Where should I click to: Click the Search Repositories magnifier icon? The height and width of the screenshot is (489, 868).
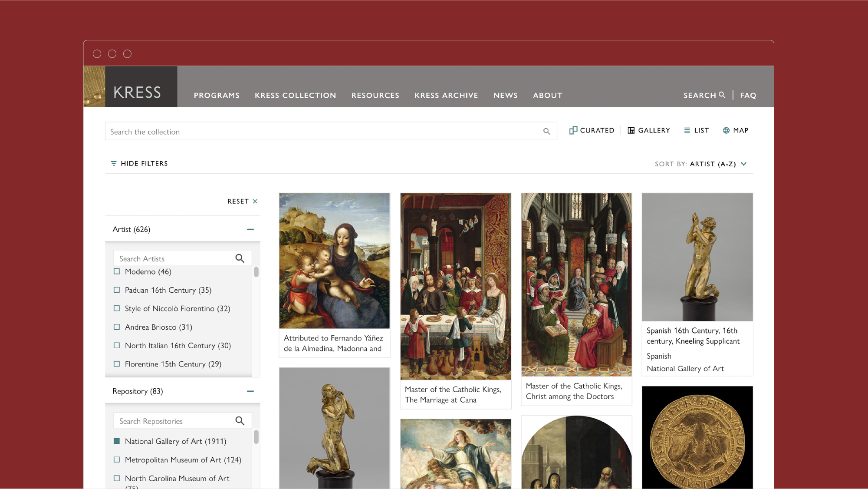pyautogui.click(x=240, y=420)
